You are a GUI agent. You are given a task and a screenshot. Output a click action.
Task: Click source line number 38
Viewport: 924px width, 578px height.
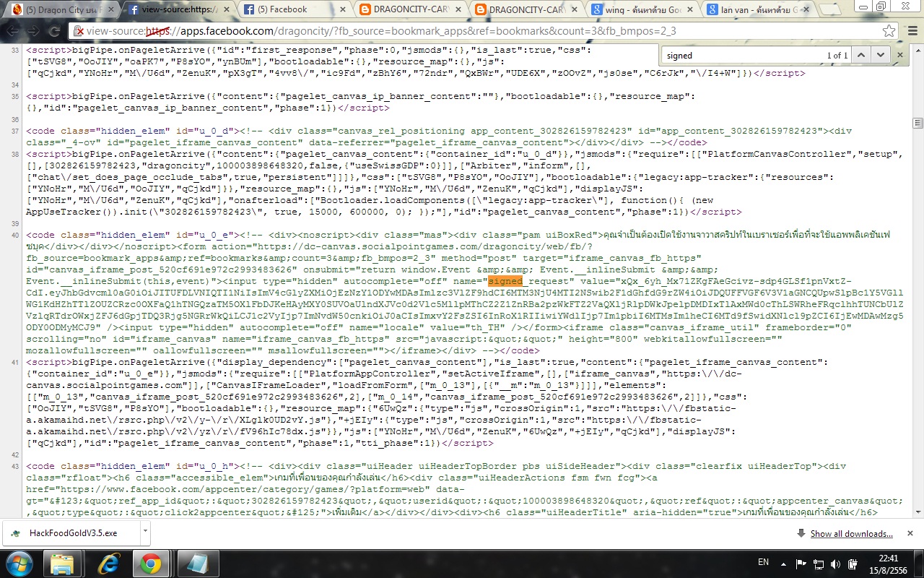point(16,154)
